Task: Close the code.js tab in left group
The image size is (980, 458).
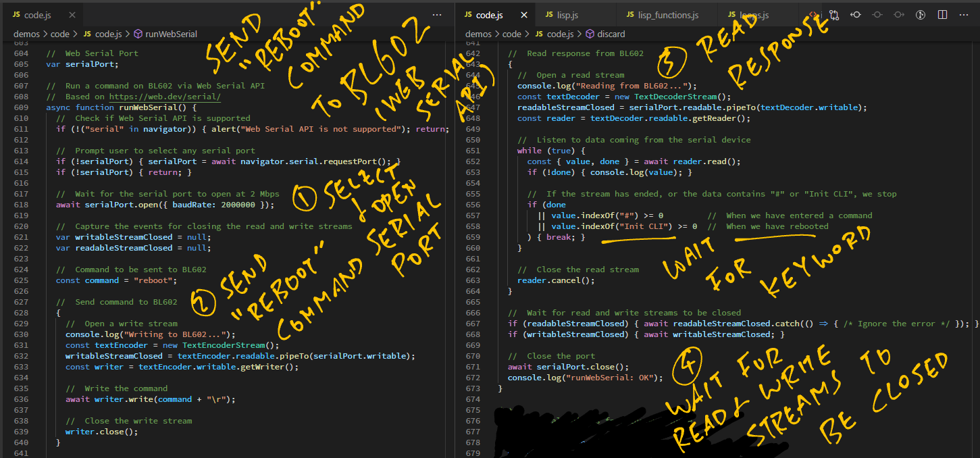Action: pyautogui.click(x=72, y=14)
